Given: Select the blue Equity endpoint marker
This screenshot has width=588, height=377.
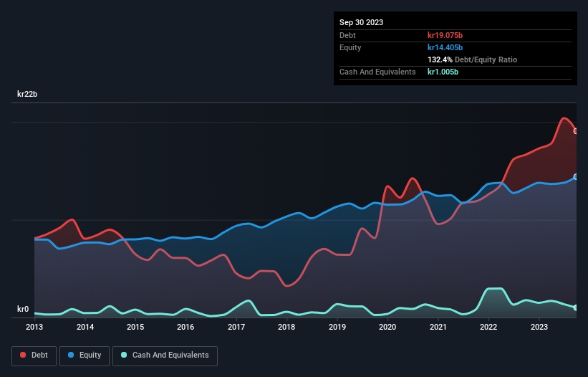Looking at the screenshot, I should point(576,177).
